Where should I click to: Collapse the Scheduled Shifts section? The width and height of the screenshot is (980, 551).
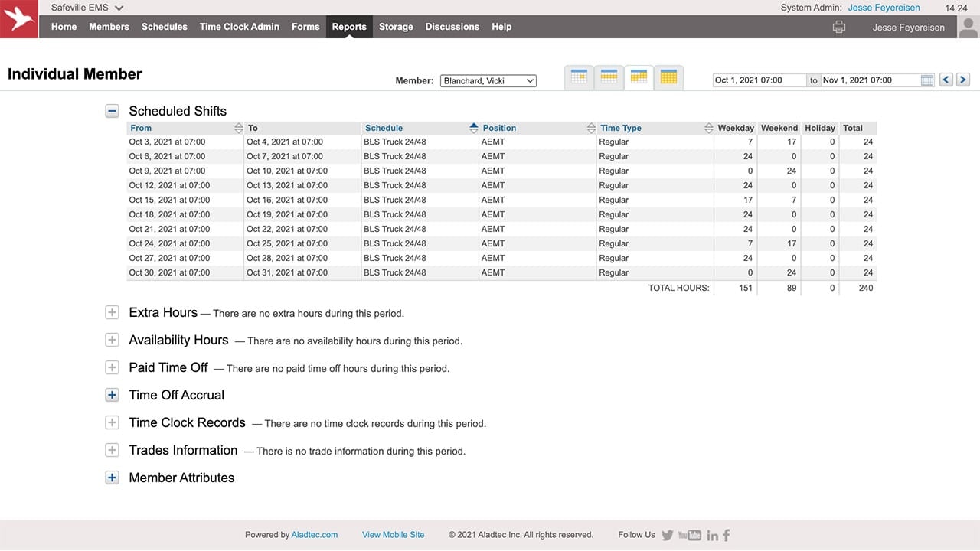[112, 111]
